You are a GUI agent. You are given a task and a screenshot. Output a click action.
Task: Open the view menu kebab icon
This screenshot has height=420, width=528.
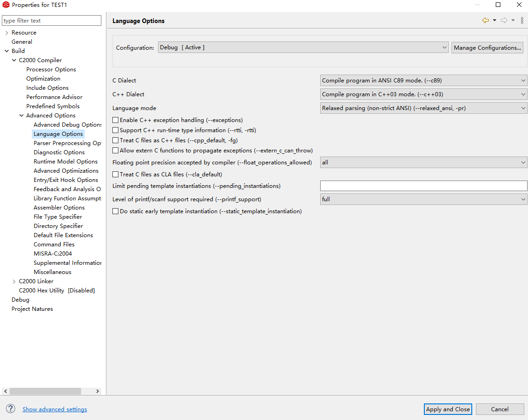(x=522, y=20)
